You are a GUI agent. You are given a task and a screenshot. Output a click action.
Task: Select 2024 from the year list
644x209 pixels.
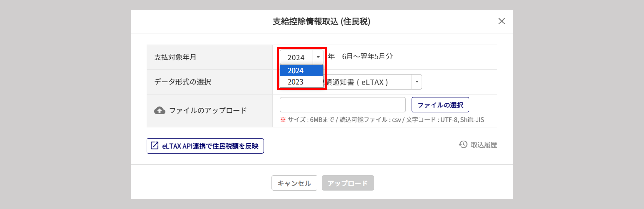pyautogui.click(x=301, y=70)
